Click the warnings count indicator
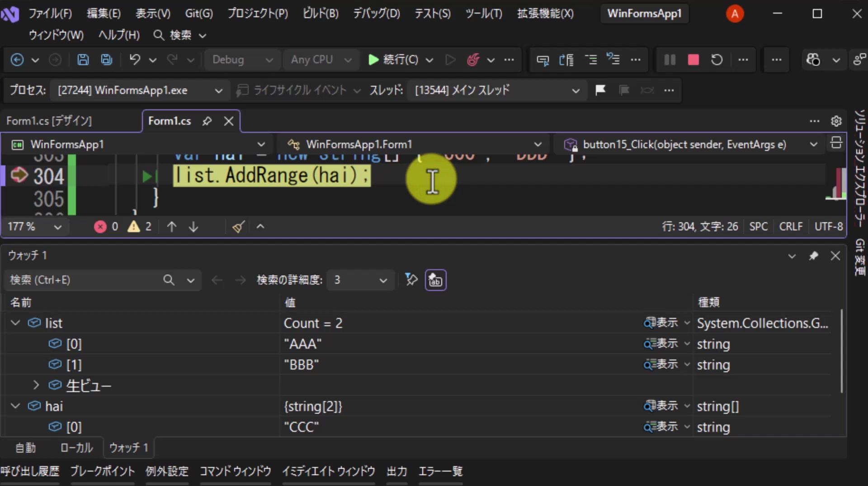The height and width of the screenshot is (486, 868). click(140, 226)
